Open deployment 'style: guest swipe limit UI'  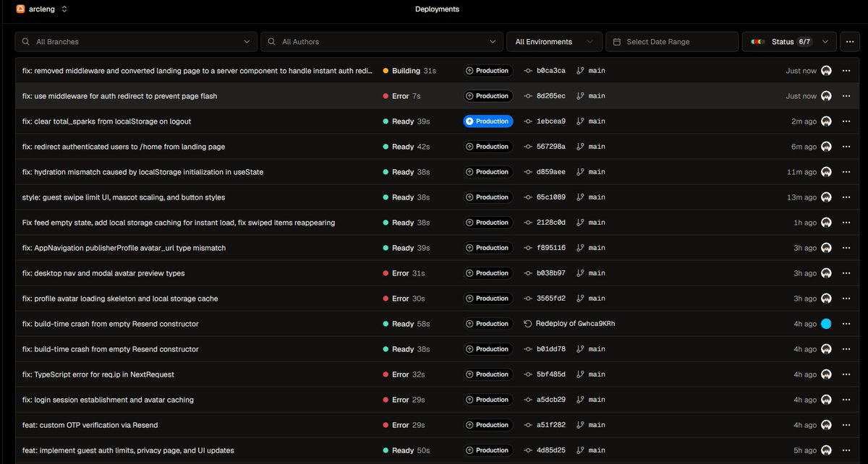[124, 197]
